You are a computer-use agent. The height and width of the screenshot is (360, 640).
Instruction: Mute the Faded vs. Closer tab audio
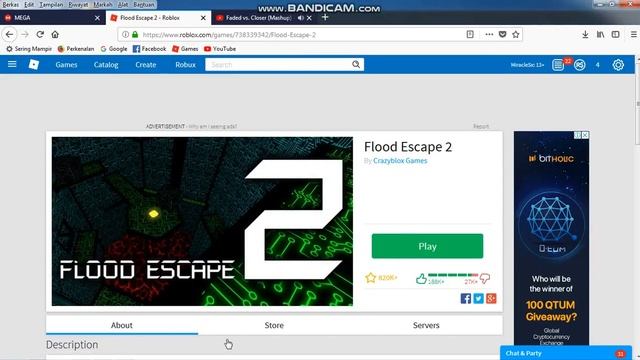301,18
